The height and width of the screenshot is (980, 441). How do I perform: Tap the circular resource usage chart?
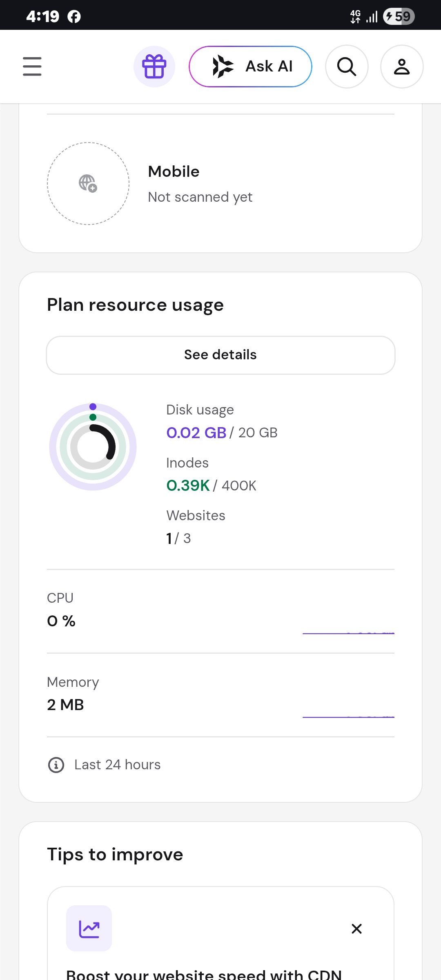coord(93,447)
